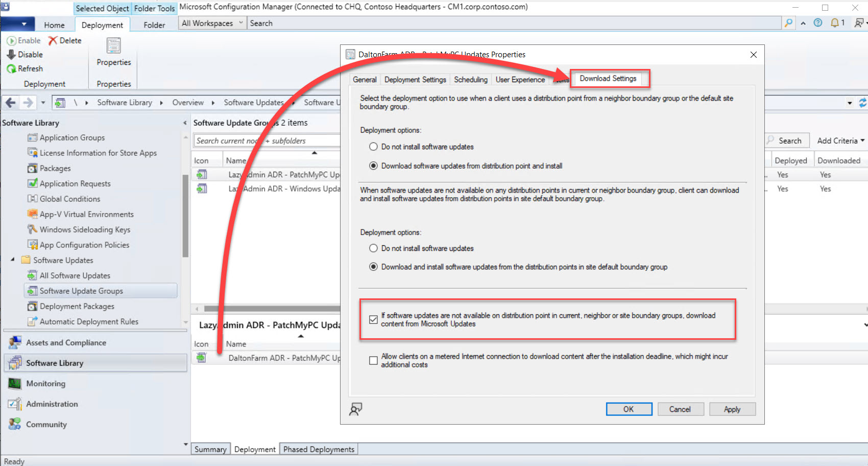Select second 'Do not install software updates' radio

pos(373,248)
